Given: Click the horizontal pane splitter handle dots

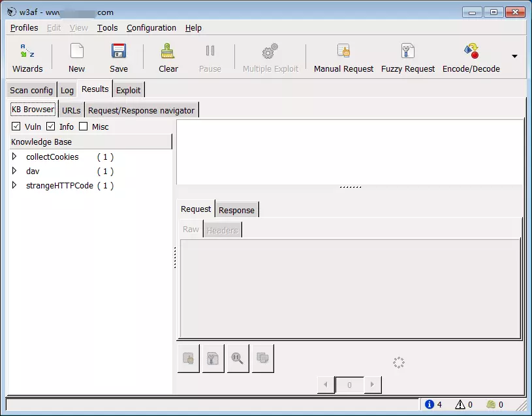Looking at the screenshot, I should tap(351, 187).
